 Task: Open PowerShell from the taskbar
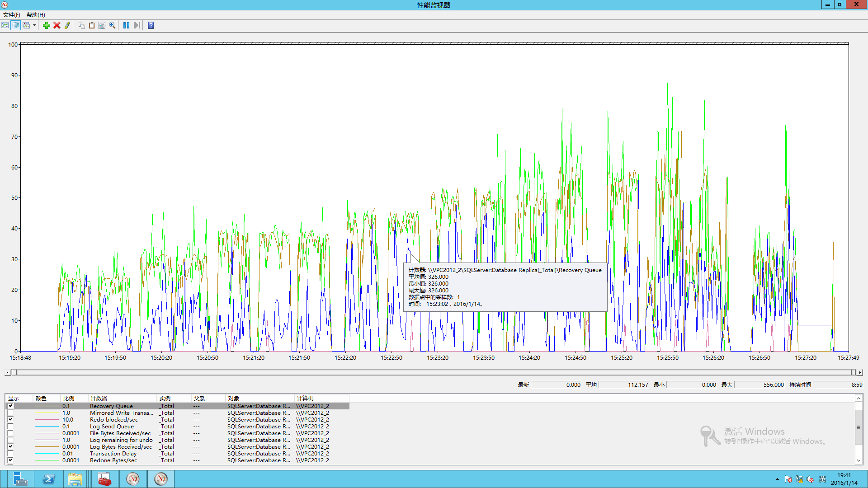point(48,479)
